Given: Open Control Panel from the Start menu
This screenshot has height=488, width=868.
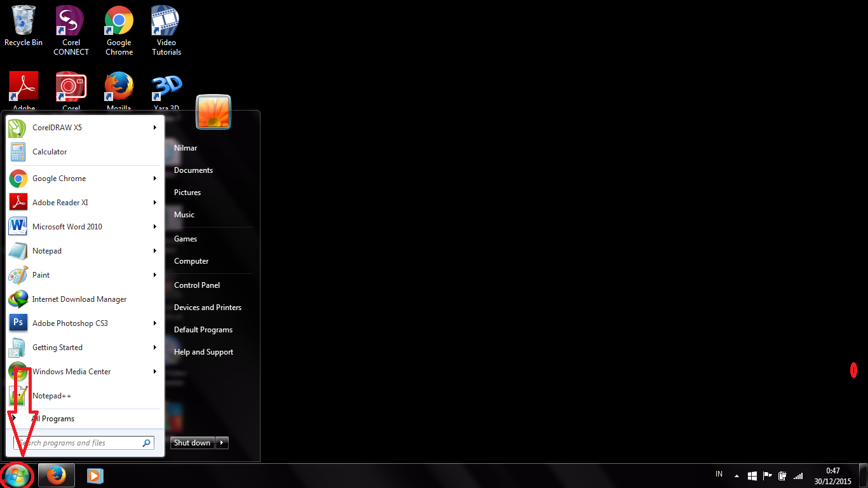Looking at the screenshot, I should pos(197,285).
